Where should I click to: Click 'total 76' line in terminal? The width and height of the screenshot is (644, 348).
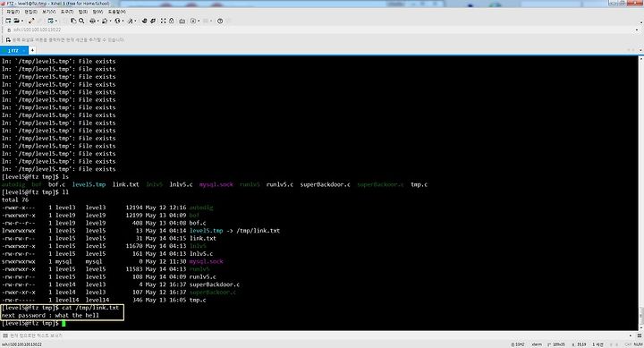pos(15,200)
